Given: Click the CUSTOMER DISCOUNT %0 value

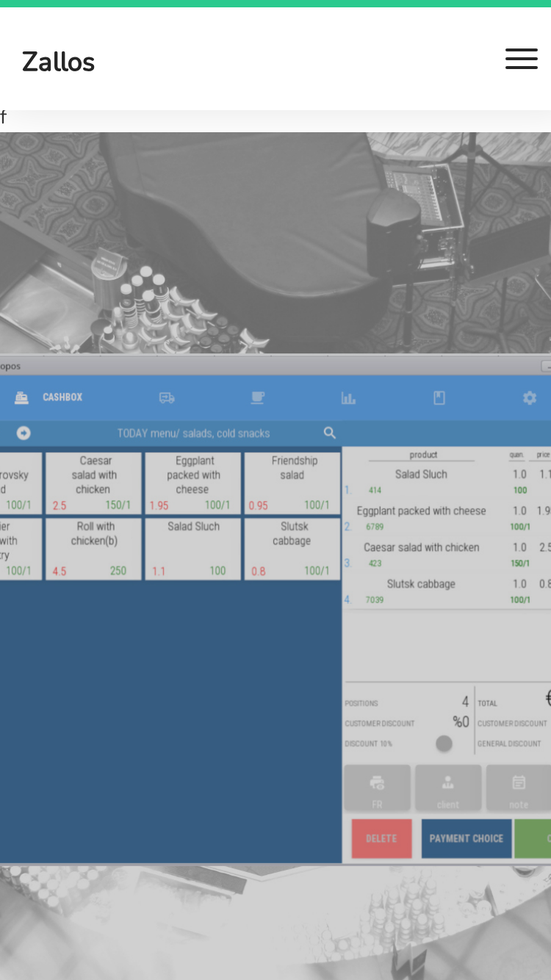Looking at the screenshot, I should point(461,723).
